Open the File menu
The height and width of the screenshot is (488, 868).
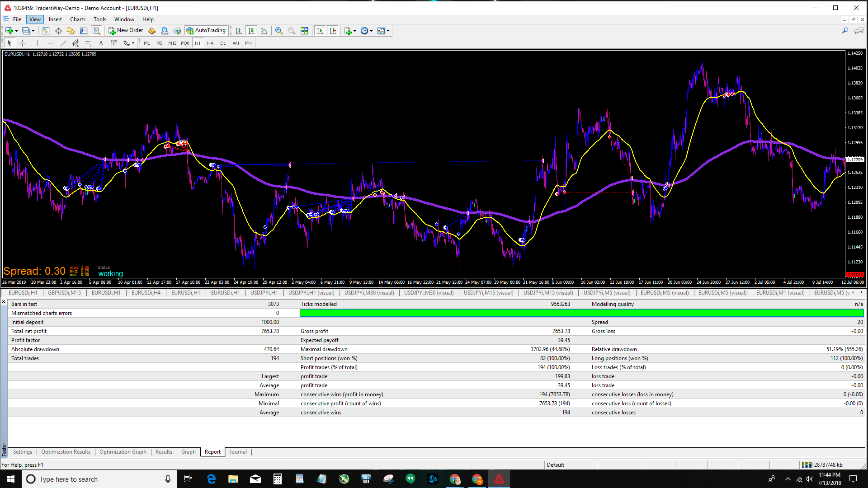click(x=17, y=19)
